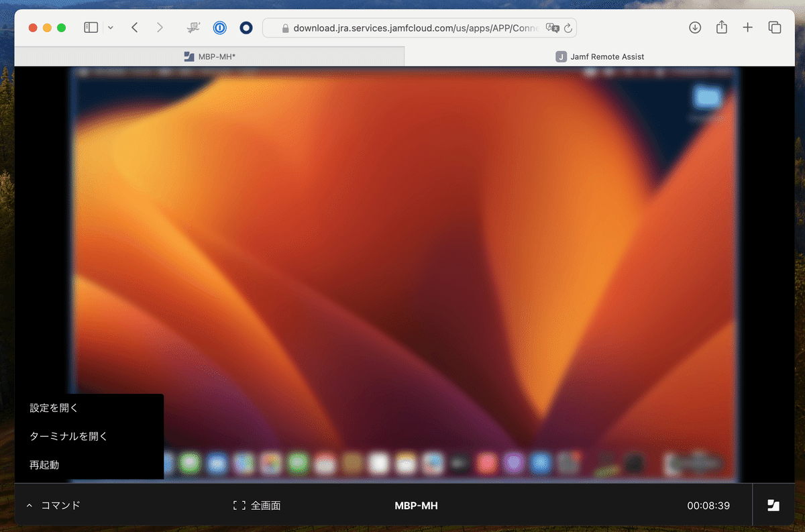Toggle the Safari sidebar icon
The width and height of the screenshot is (805, 532).
pyautogui.click(x=91, y=28)
